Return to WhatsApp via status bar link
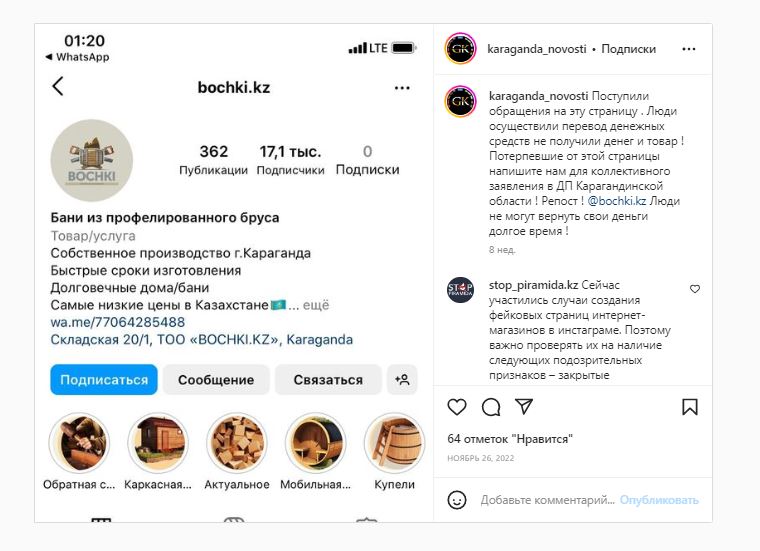Image resolution: width=760 pixels, height=551 pixels. click(78, 57)
